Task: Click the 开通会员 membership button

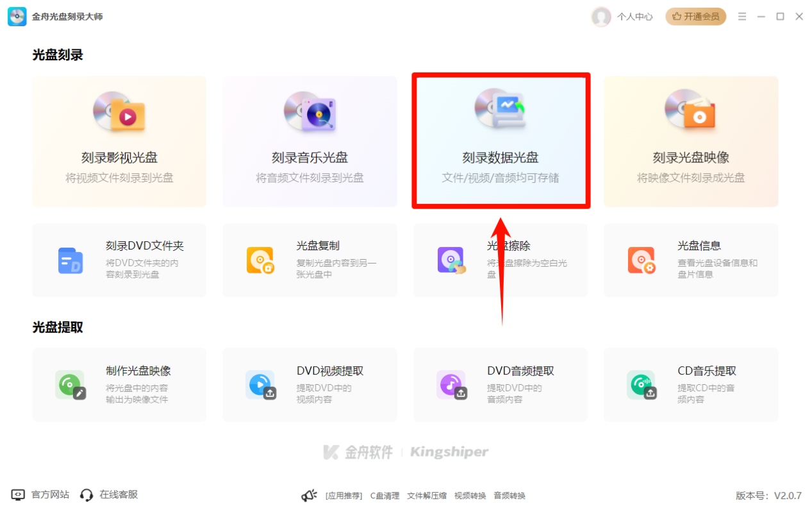Action: [x=696, y=17]
